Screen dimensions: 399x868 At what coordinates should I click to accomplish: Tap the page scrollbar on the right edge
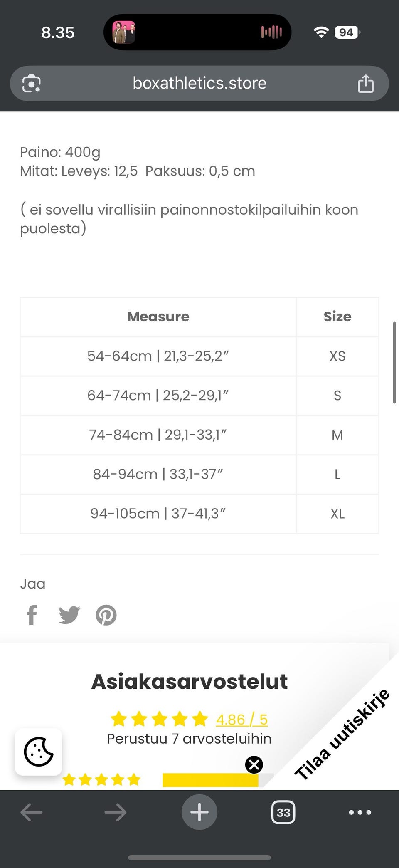click(x=394, y=362)
